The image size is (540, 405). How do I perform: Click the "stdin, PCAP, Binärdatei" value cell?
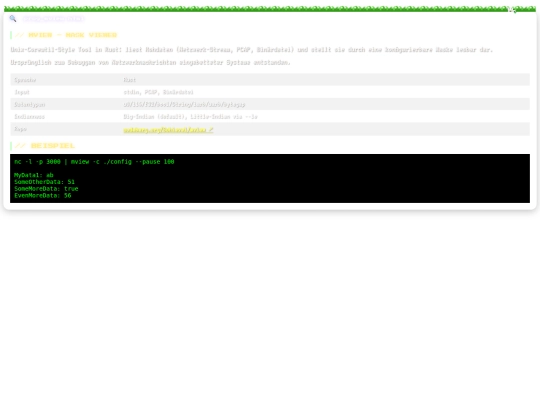point(325,92)
